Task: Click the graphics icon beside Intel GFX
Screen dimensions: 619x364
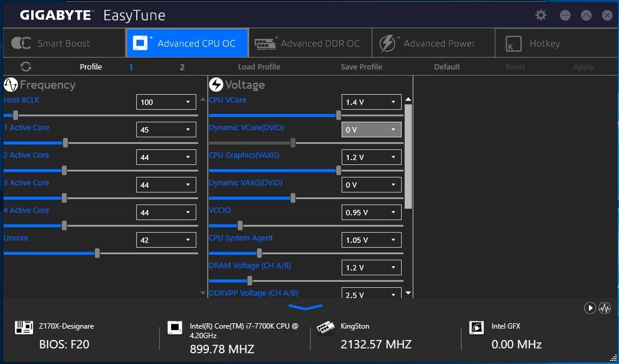Action: [477, 327]
